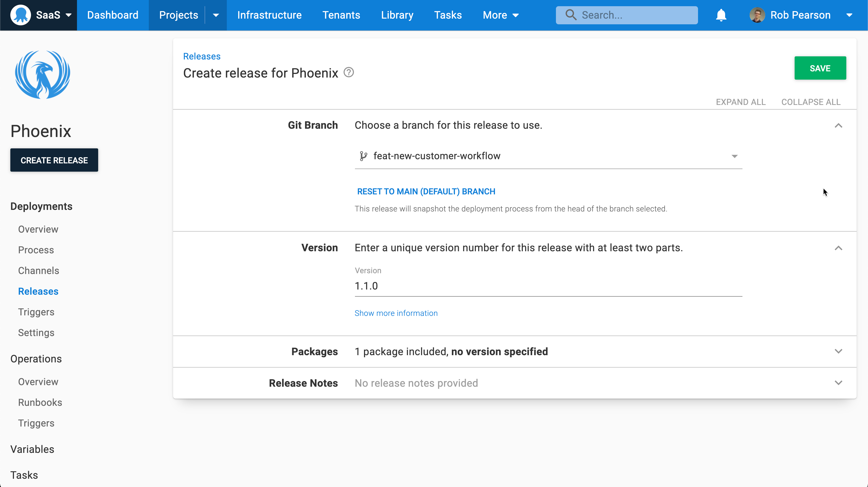Click the help question-mark beside the release title
The image size is (868, 487).
[349, 72]
